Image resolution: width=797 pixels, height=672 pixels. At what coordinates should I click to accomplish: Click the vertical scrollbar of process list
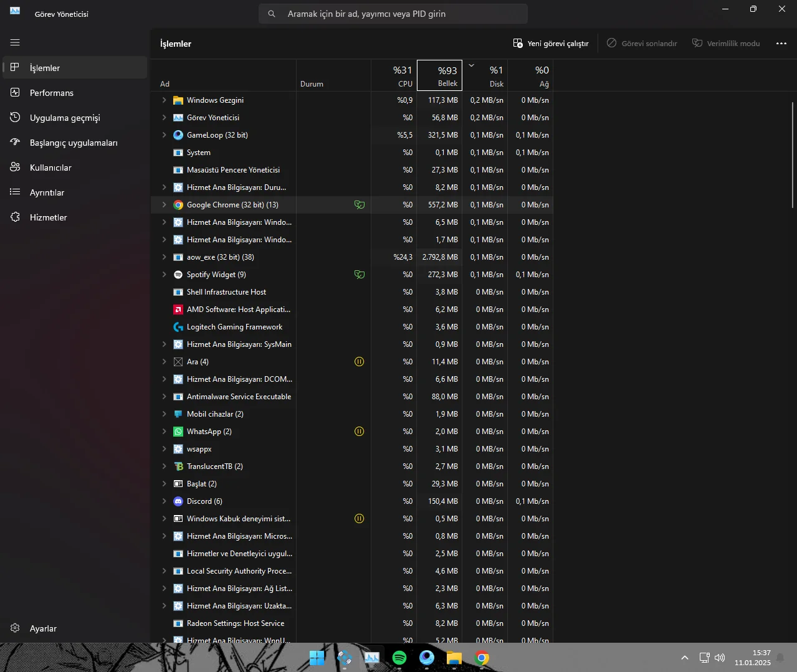click(x=793, y=155)
